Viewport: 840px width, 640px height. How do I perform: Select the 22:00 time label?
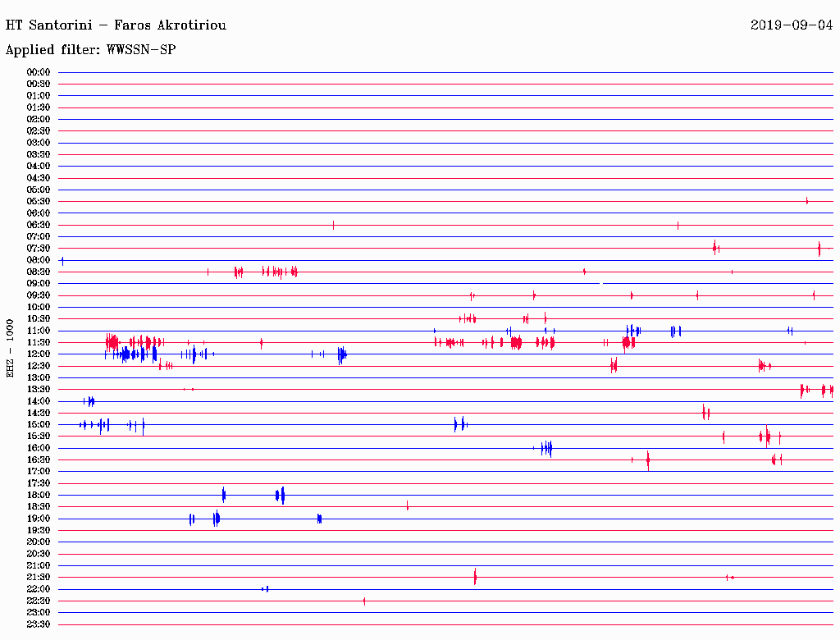pyautogui.click(x=39, y=589)
